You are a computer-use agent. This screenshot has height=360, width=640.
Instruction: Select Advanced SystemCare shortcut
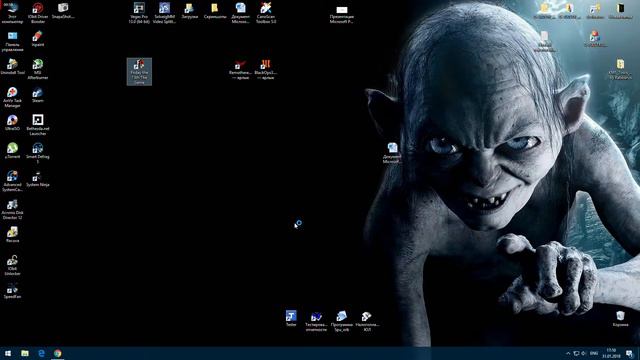point(12,181)
